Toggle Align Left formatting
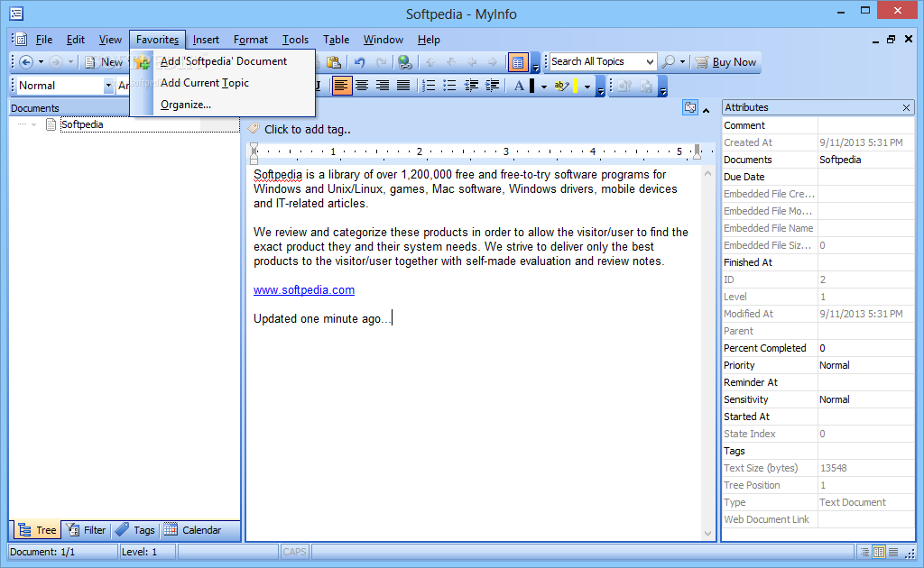 point(341,86)
